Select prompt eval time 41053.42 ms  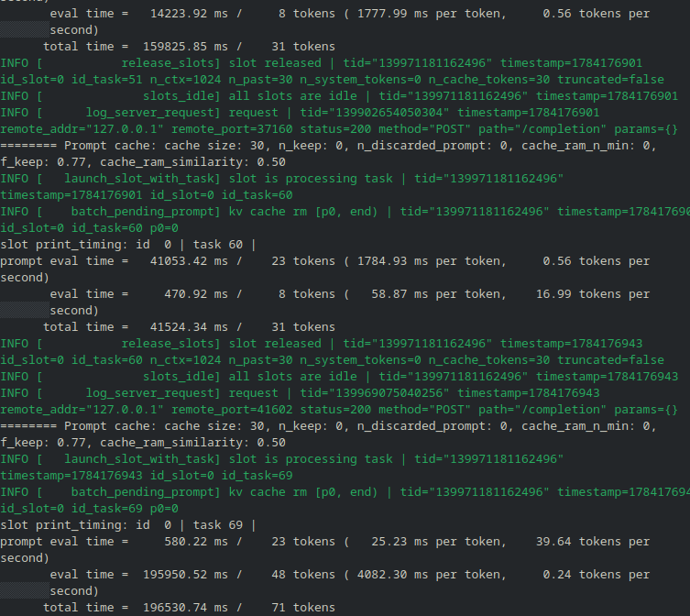[189, 261]
